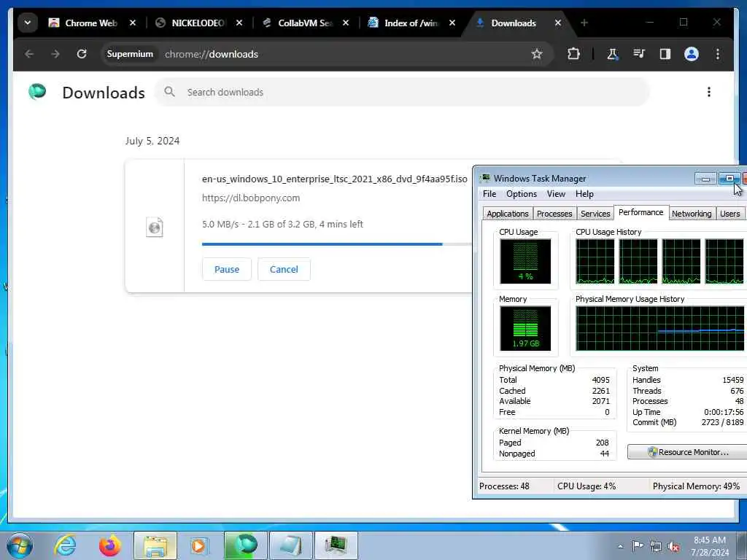Open Windows Explorer from the taskbar
Image resolution: width=747 pixels, height=560 pixels.
click(155, 545)
